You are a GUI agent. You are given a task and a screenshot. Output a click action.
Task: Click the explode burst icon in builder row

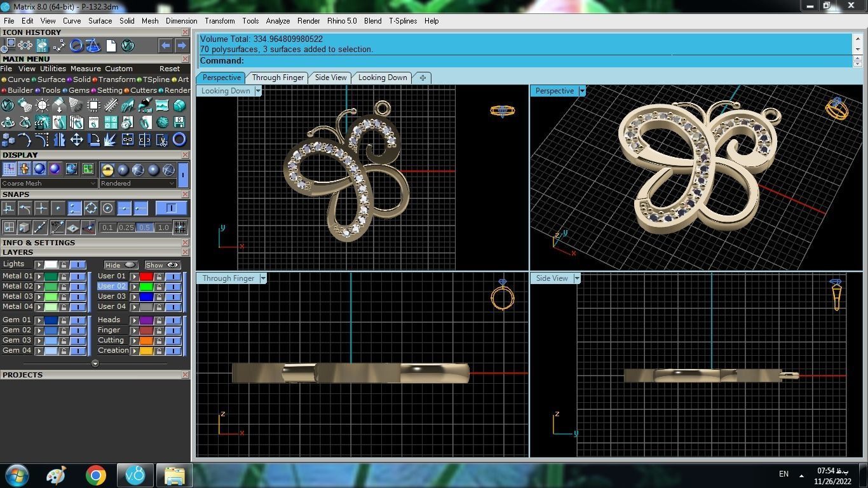[111, 139]
